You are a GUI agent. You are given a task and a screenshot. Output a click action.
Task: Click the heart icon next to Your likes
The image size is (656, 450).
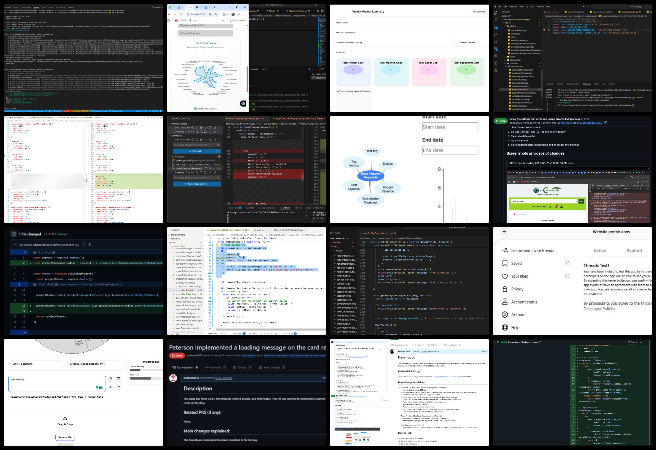(504, 276)
